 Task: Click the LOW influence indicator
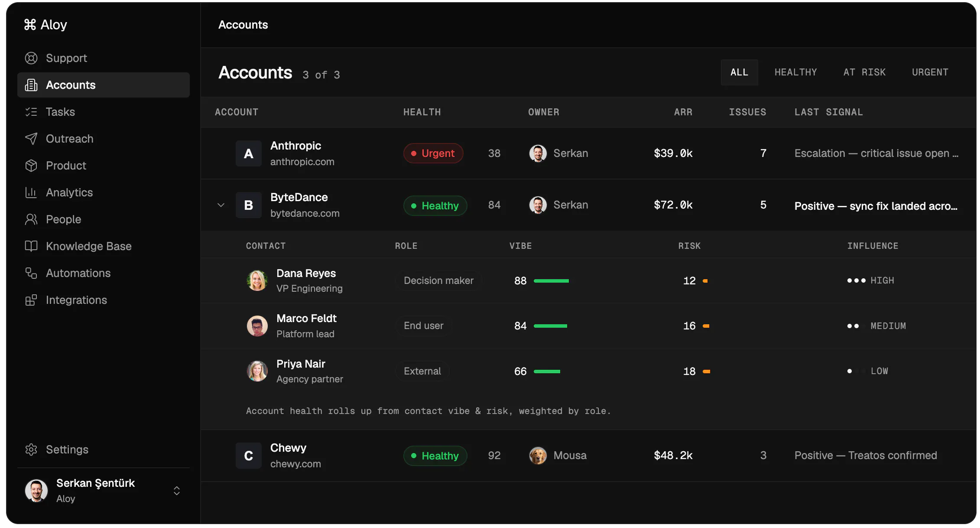click(867, 371)
